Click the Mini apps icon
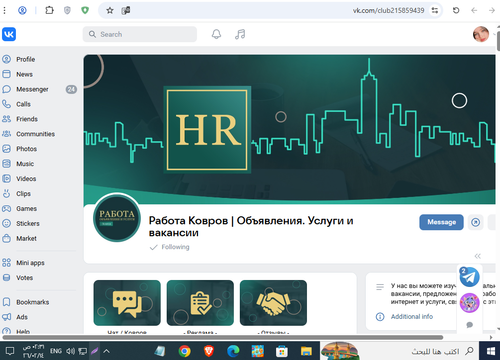Image resolution: width=500 pixels, height=360 pixels. tap(6, 263)
